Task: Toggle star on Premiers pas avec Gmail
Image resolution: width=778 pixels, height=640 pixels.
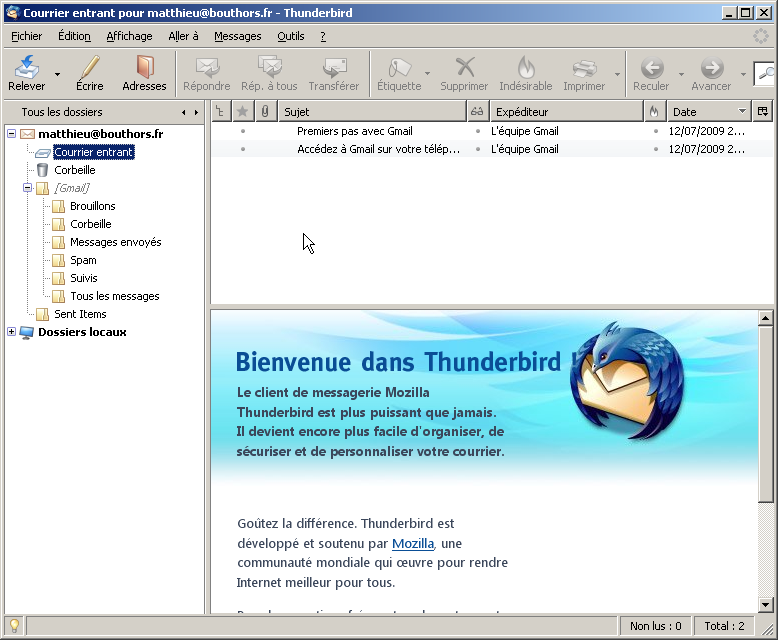Action: coord(243,131)
